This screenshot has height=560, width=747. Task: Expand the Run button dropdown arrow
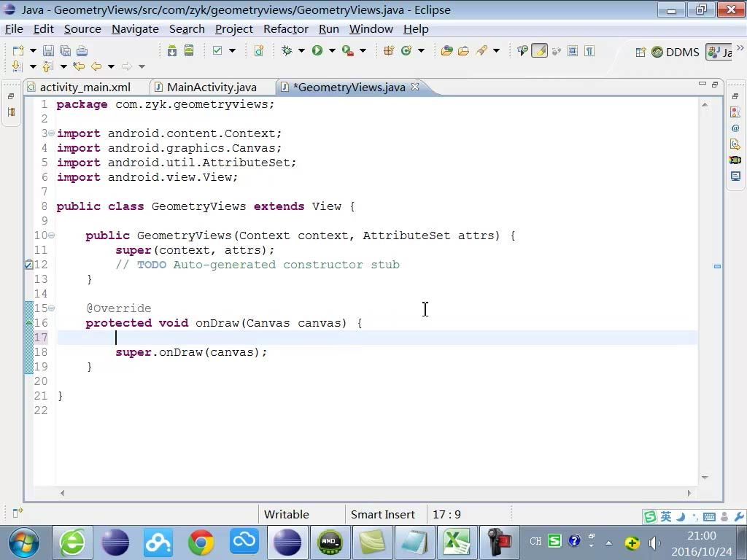pyautogui.click(x=332, y=50)
